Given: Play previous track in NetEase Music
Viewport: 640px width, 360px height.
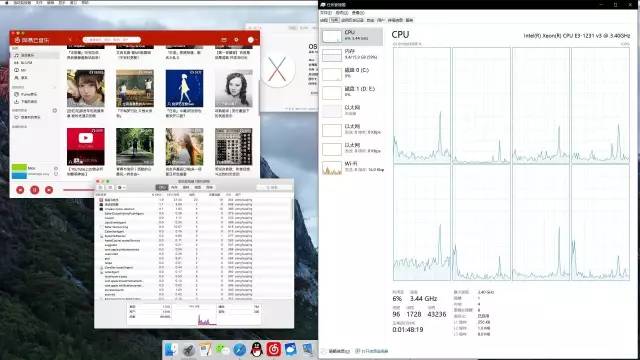Looking at the screenshot, I should (20, 190).
